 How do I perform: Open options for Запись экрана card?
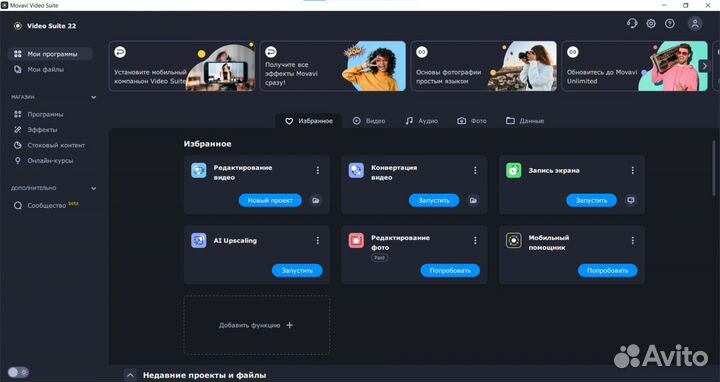pyautogui.click(x=632, y=170)
